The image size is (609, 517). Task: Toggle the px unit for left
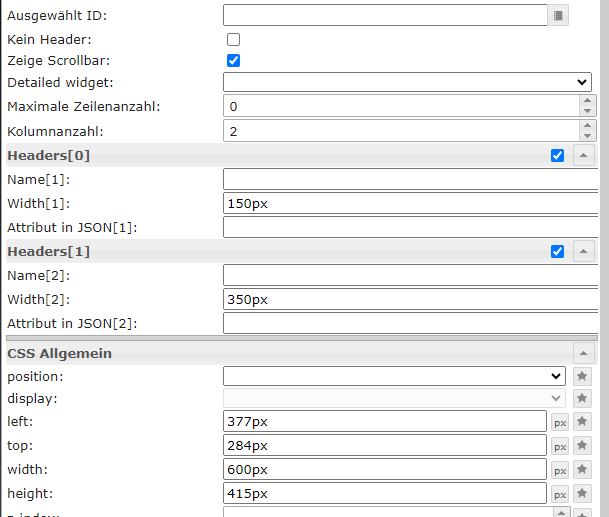click(560, 422)
